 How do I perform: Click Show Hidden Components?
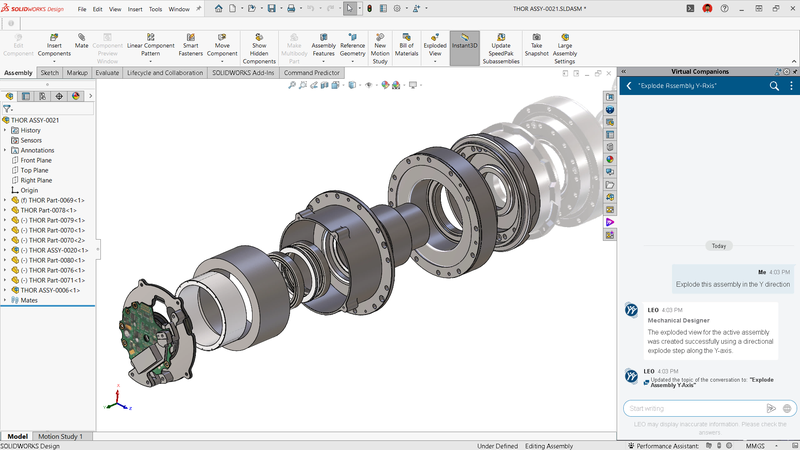coord(259,49)
